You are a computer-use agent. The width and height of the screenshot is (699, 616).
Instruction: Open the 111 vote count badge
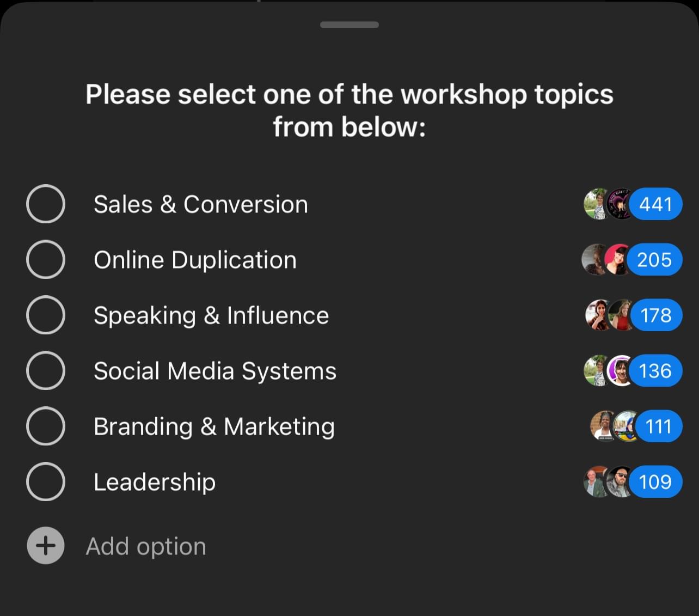pos(658,426)
